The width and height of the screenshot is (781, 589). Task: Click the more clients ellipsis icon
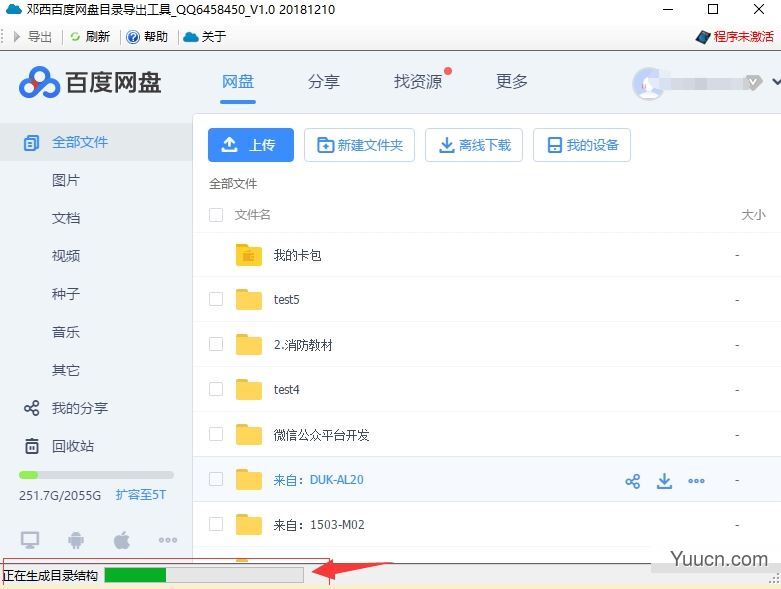click(168, 540)
